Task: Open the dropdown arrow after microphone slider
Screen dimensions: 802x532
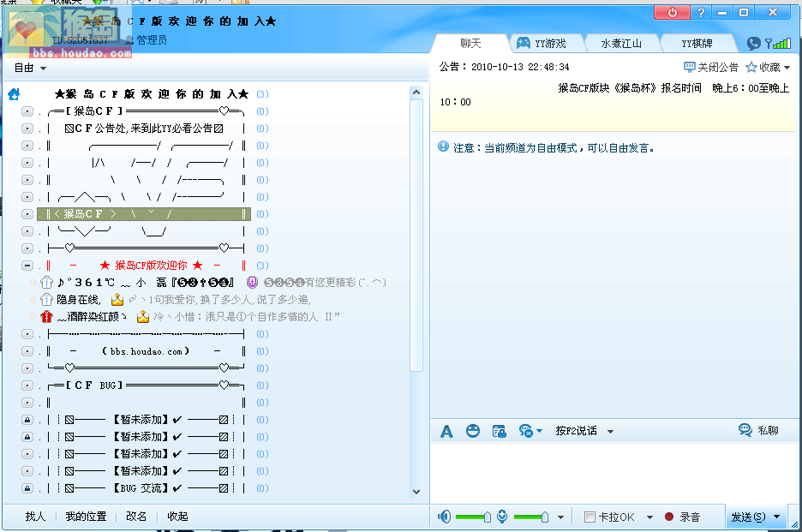Action: (560, 517)
